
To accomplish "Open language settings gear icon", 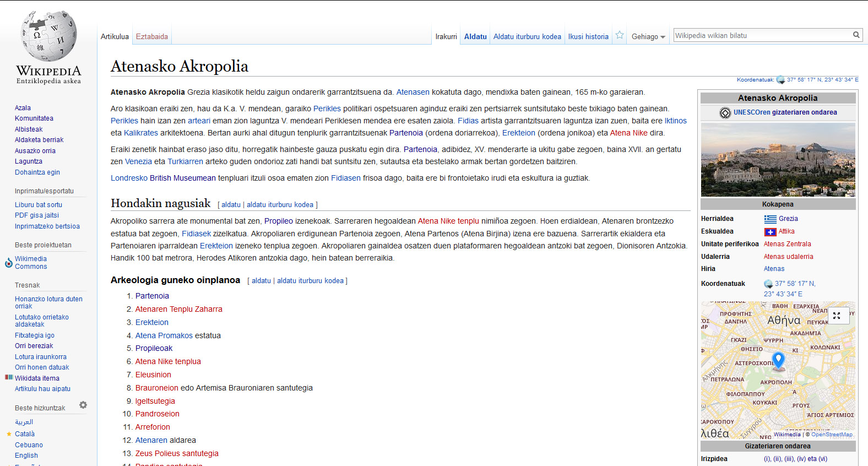I will (83, 405).
